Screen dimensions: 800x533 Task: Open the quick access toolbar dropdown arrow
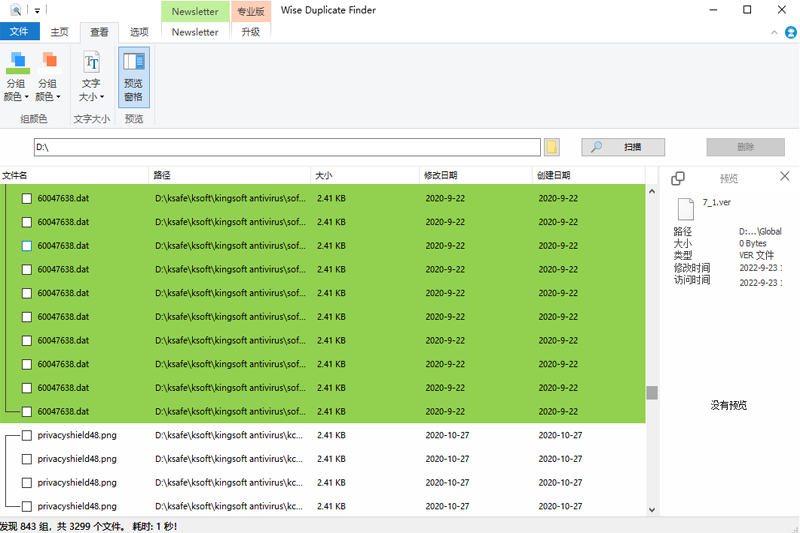click(x=37, y=10)
